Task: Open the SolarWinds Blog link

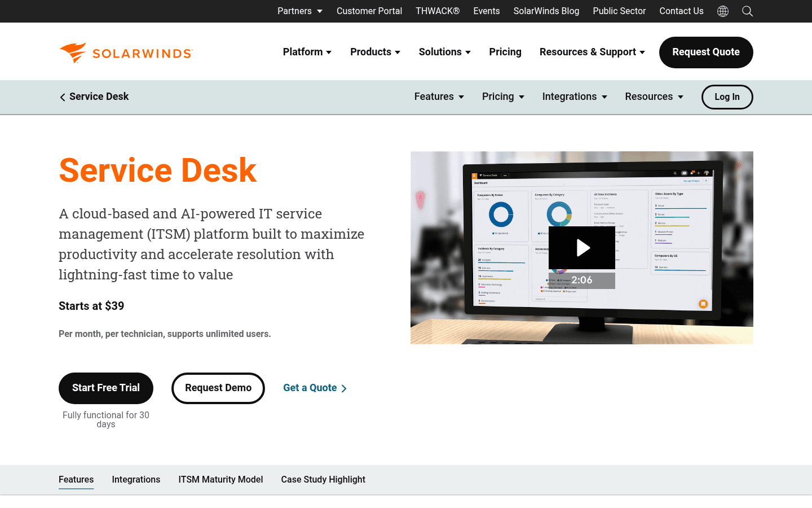Action: tap(546, 11)
